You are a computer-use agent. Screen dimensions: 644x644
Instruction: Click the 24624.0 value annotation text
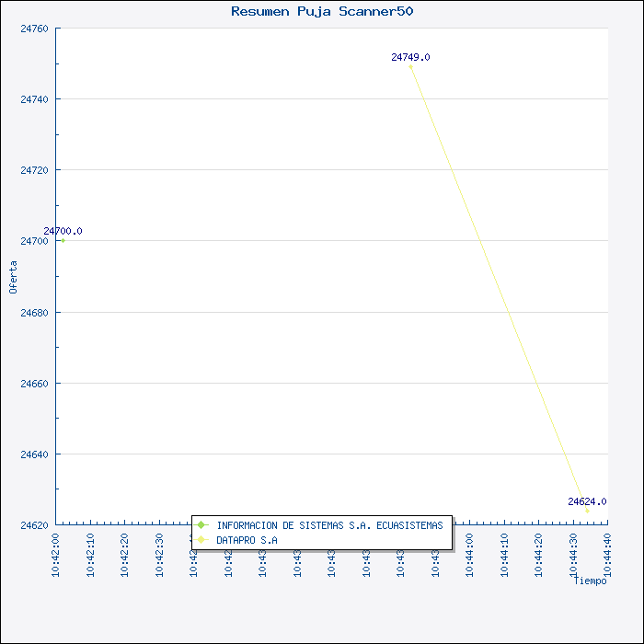587,501
